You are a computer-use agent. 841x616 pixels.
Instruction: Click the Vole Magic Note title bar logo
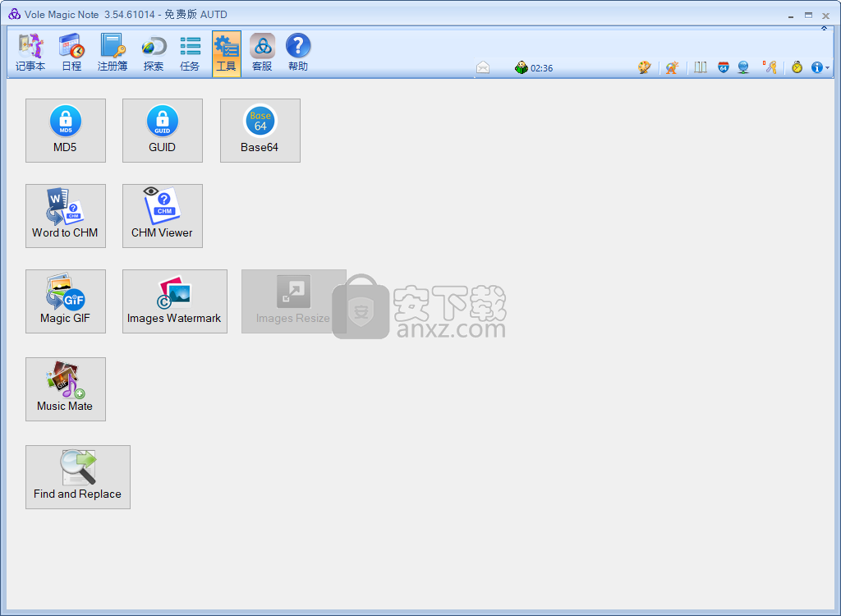point(14,14)
